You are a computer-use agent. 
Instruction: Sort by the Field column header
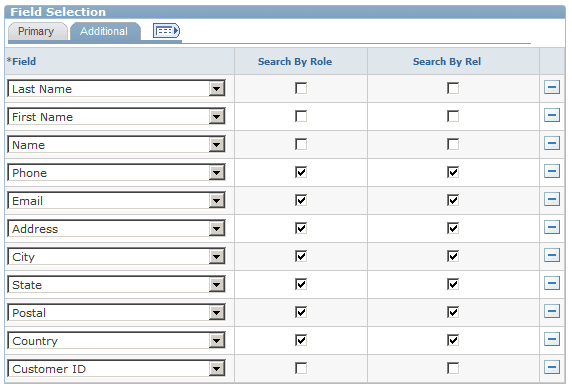pyautogui.click(x=22, y=61)
